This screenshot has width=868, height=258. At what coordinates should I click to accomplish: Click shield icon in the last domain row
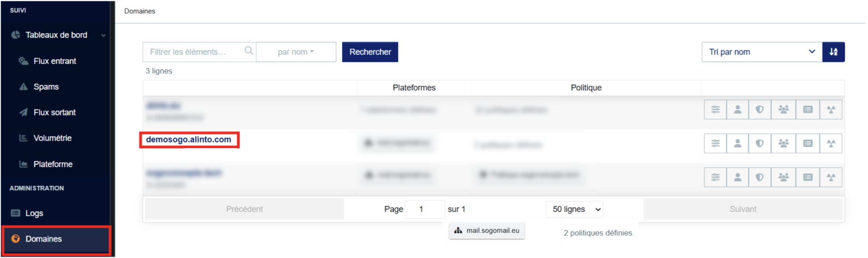coord(760,177)
